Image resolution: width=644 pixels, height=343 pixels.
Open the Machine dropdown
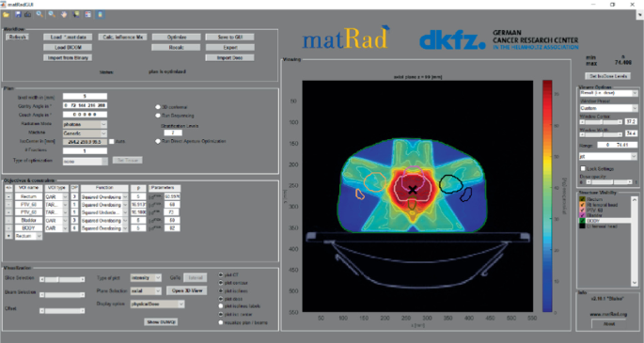click(85, 133)
